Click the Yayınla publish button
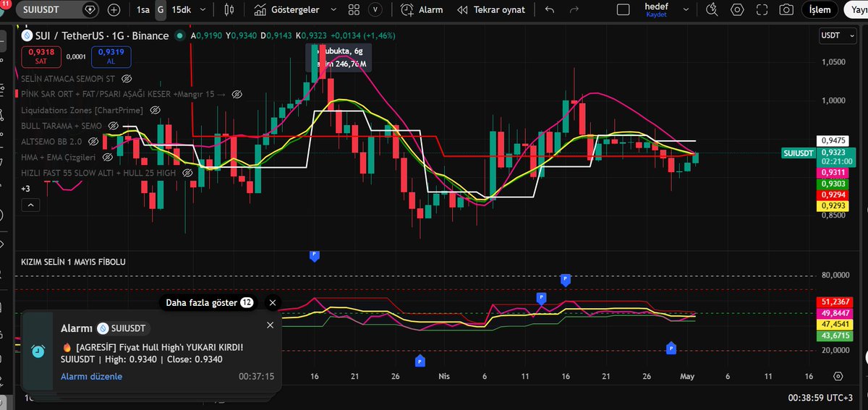 (x=855, y=10)
